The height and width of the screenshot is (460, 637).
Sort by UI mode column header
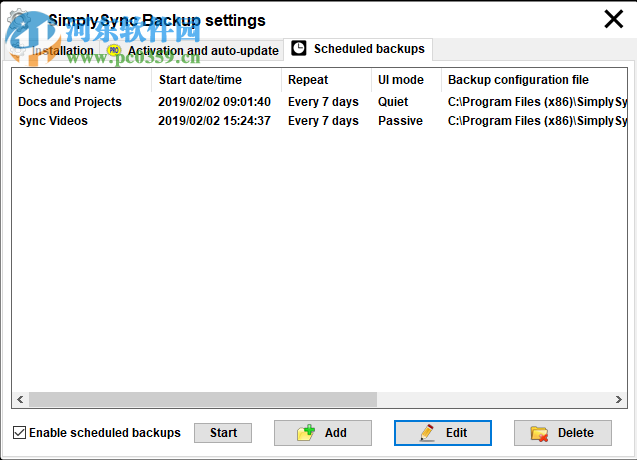406,80
